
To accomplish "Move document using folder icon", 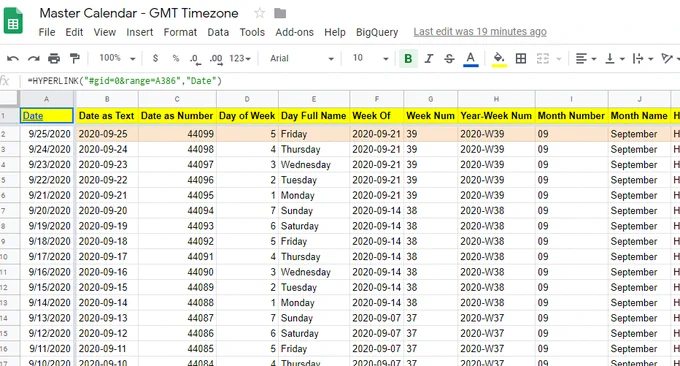I will 280,13.
